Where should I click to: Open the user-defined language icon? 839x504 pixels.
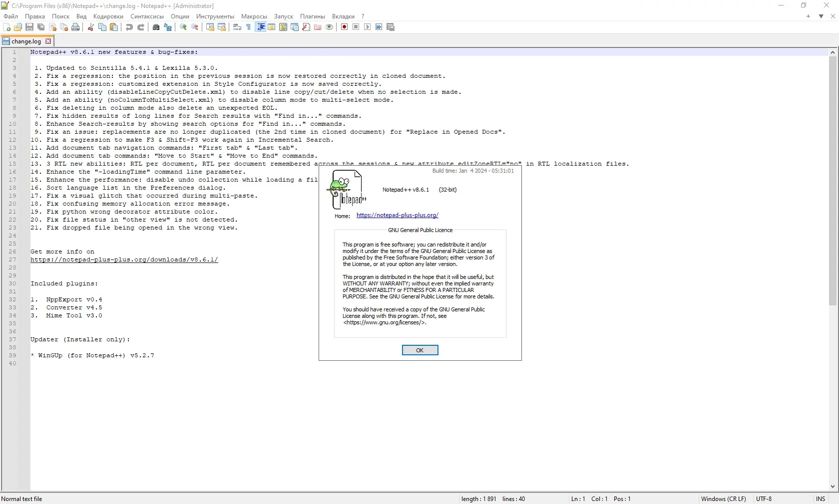(272, 27)
